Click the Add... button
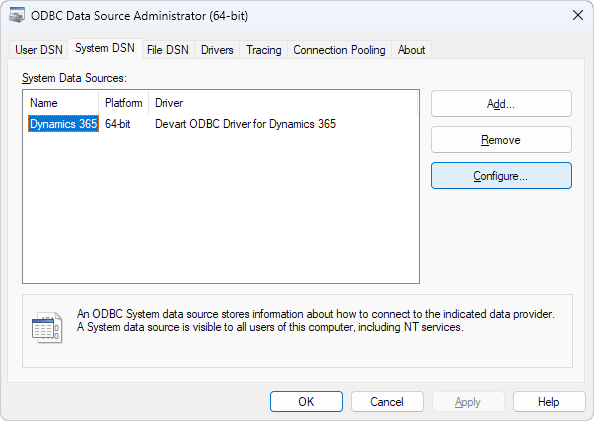Image resolution: width=594 pixels, height=421 pixels. point(501,103)
